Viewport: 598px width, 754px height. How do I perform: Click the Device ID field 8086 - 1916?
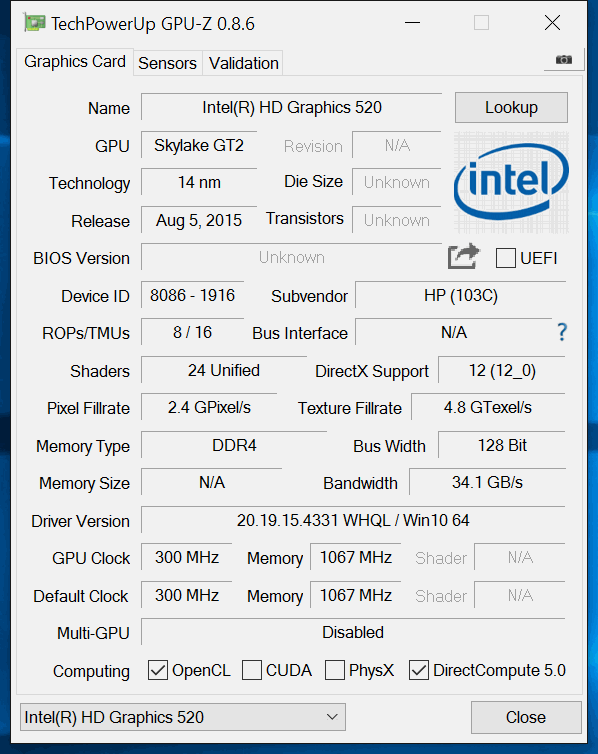click(192, 295)
